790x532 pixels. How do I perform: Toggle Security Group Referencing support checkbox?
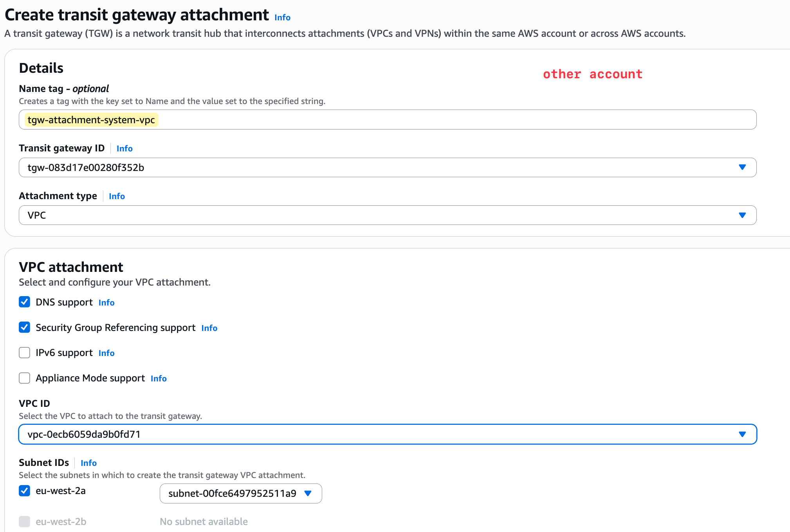25,327
